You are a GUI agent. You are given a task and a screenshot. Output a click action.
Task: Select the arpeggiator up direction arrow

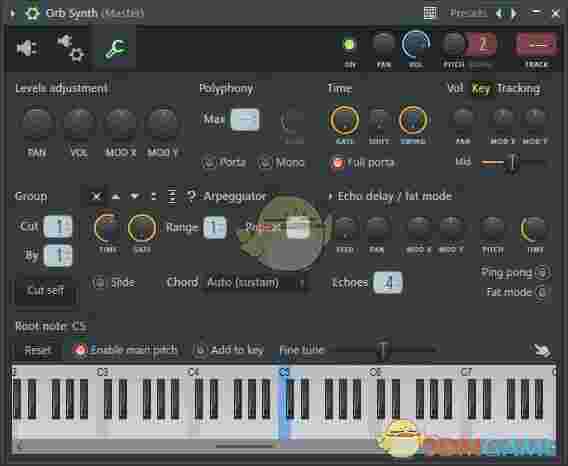click(116, 197)
